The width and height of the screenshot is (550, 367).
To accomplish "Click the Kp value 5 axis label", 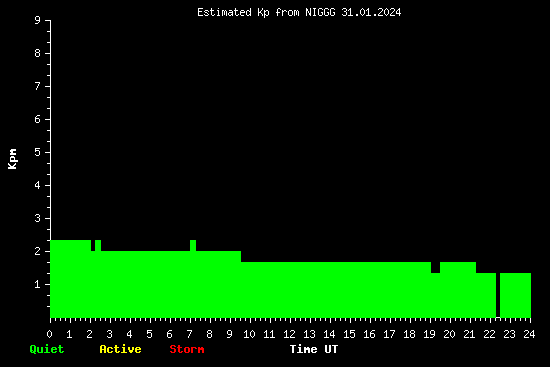I will (38, 152).
